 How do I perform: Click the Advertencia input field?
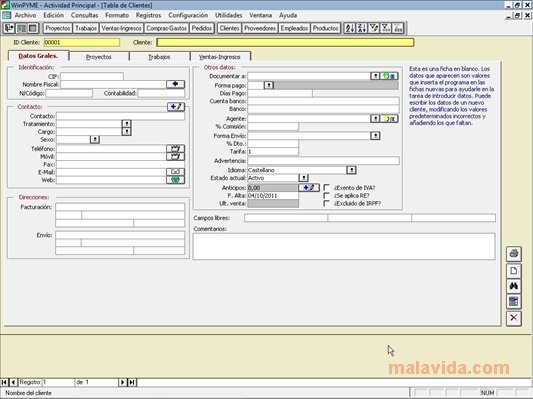pyautogui.click(x=324, y=161)
